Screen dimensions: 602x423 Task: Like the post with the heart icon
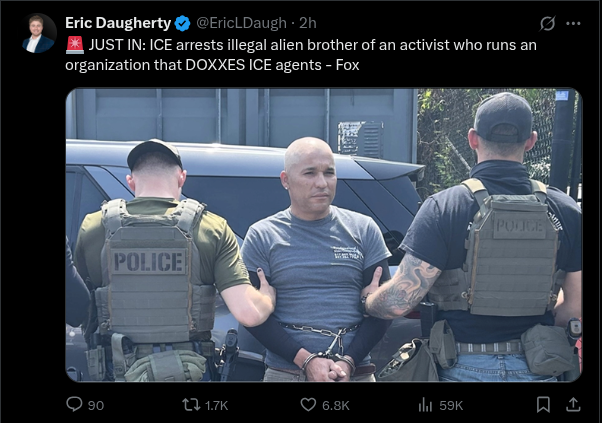point(308,405)
